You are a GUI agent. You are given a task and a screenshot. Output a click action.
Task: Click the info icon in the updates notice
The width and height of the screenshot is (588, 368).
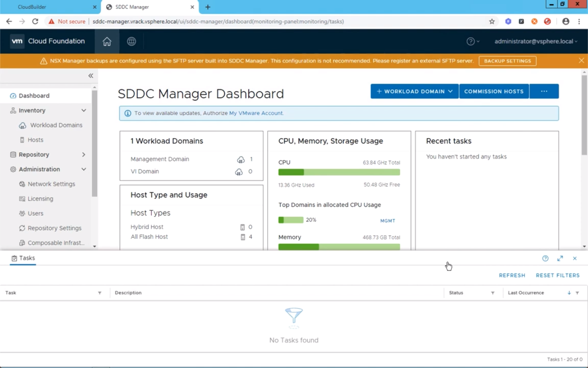(x=128, y=113)
